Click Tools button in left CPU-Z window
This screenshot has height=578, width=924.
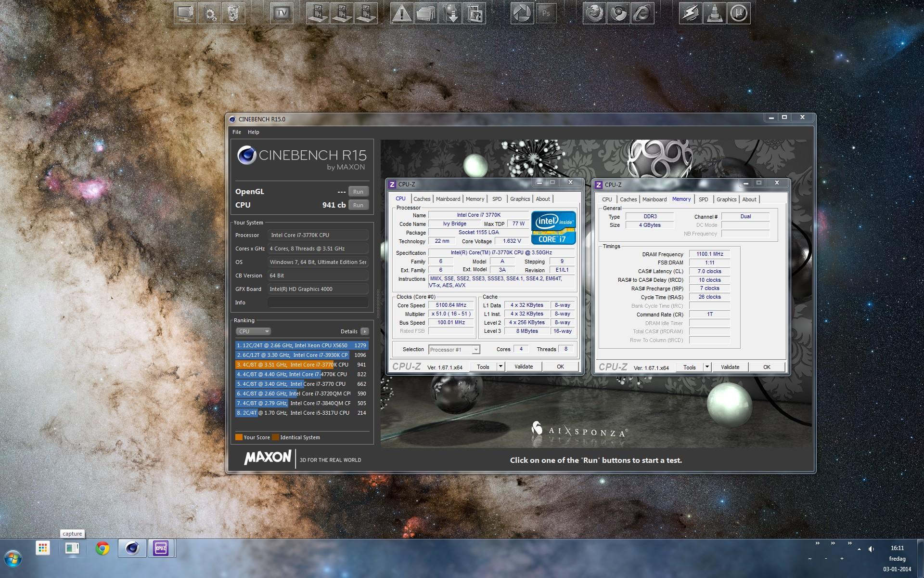pos(483,367)
